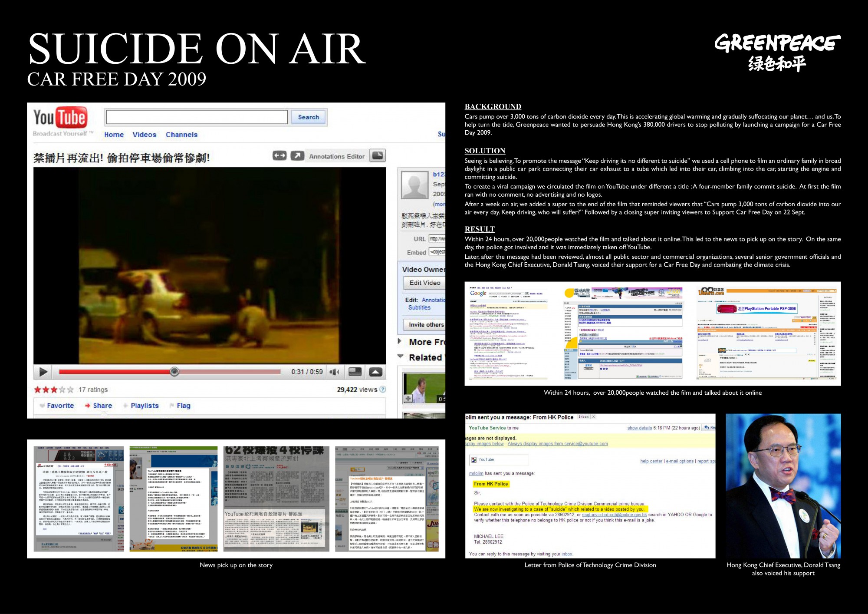
Task: Click the Favorite link
Action: [60, 406]
